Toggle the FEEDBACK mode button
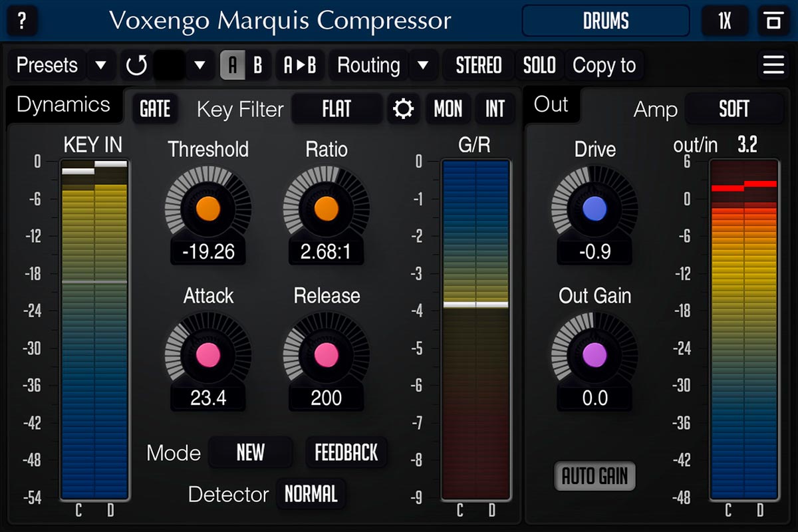The image size is (798, 532). (x=346, y=453)
